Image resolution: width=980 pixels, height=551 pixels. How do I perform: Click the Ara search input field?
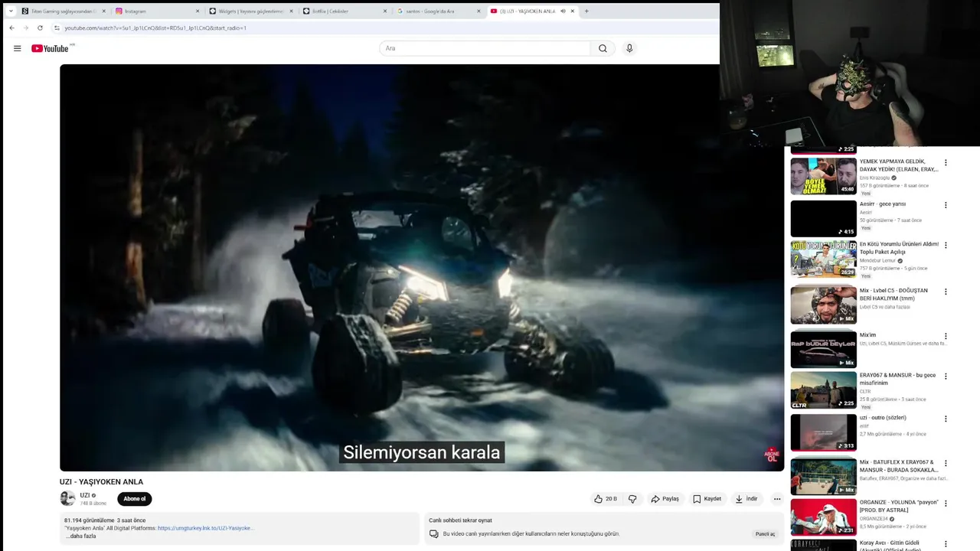coord(485,48)
